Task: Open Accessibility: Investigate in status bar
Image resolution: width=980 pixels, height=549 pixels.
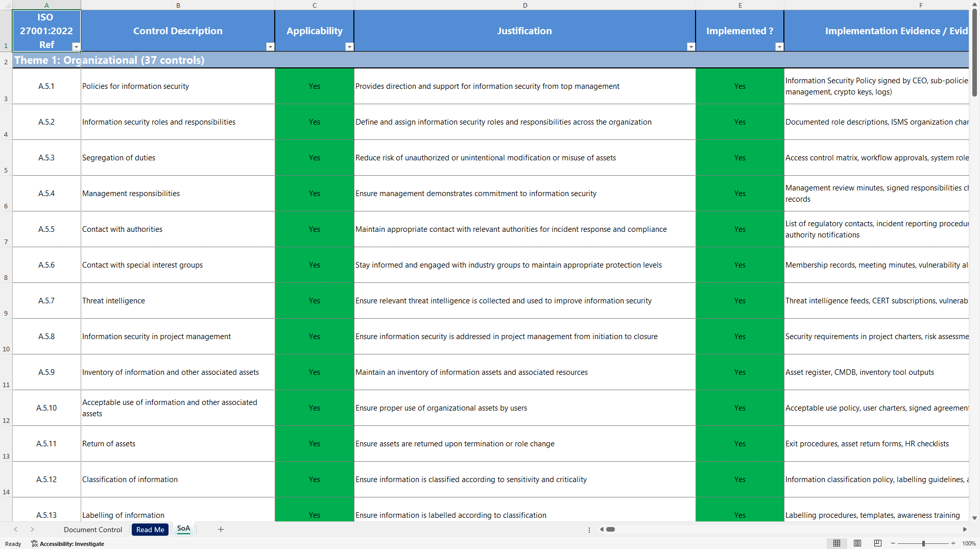Action: pos(68,544)
